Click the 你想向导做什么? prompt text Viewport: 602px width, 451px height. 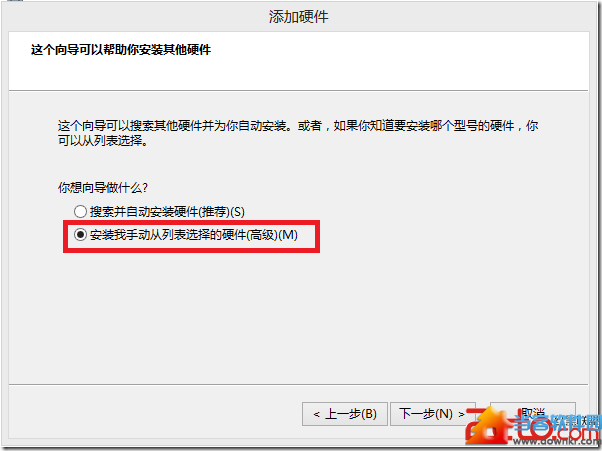click(103, 188)
